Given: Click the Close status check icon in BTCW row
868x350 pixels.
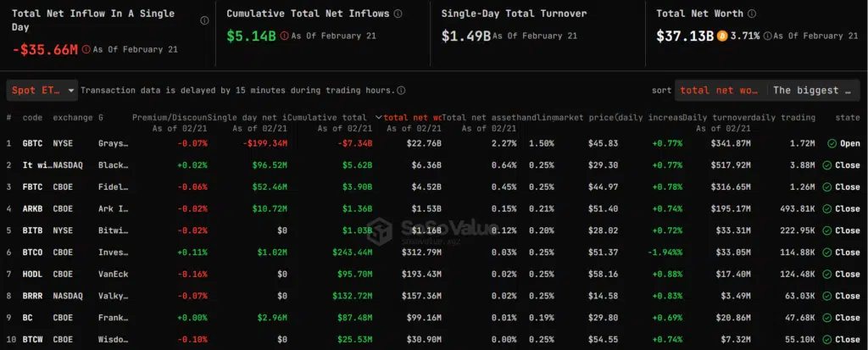Looking at the screenshot, I should pos(827,340).
